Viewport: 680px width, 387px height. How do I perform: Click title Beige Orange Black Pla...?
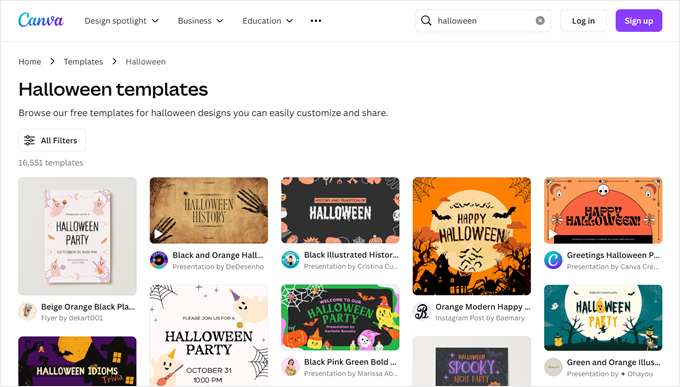[88, 307]
